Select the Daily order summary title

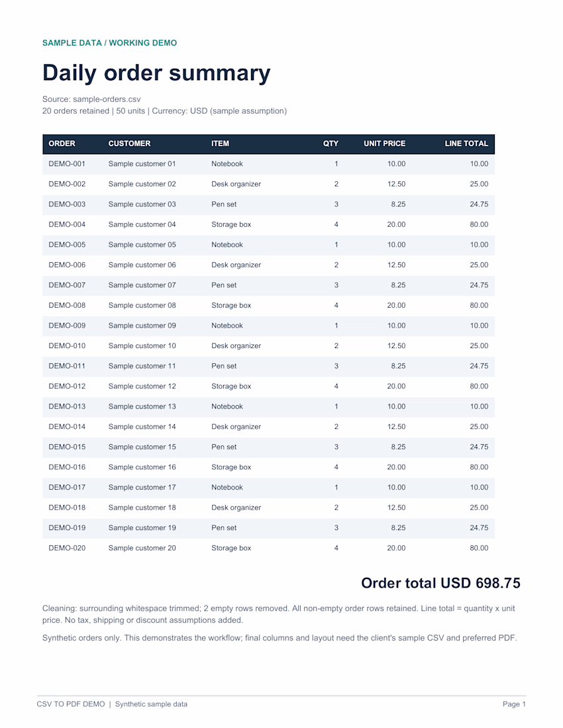click(156, 73)
